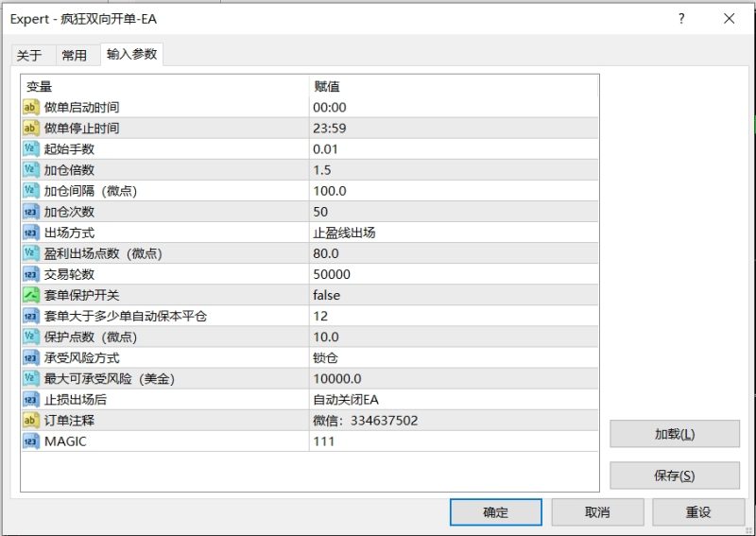Click the string icon beside 做单停止时间
756x536 pixels.
pos(31,128)
